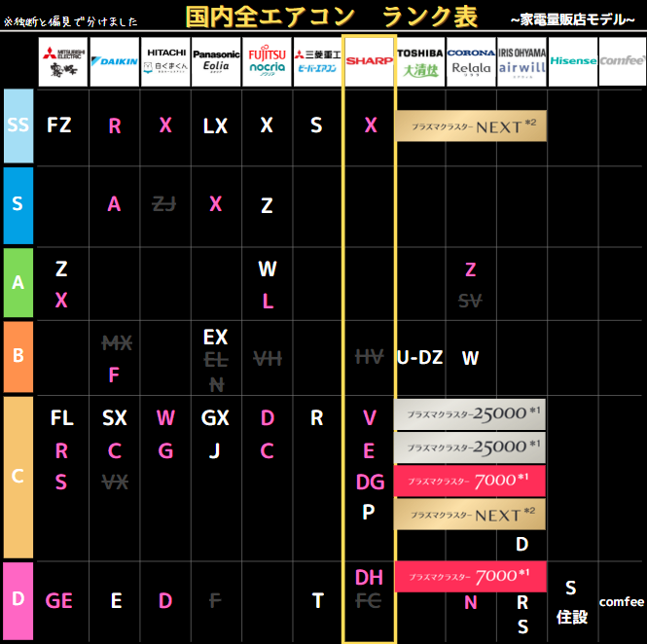This screenshot has width=647, height=644.
Task: Click EX under Panasonic in B row
Action: (215, 338)
